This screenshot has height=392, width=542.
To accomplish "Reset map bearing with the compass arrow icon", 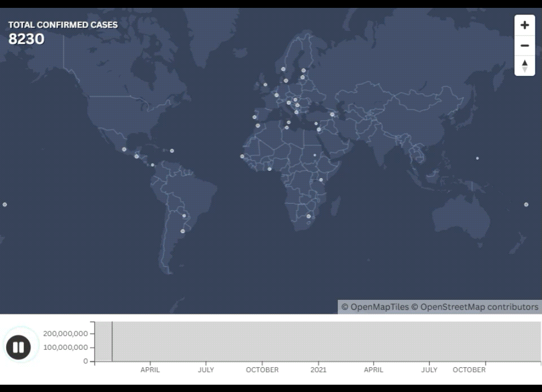I will click(525, 65).
